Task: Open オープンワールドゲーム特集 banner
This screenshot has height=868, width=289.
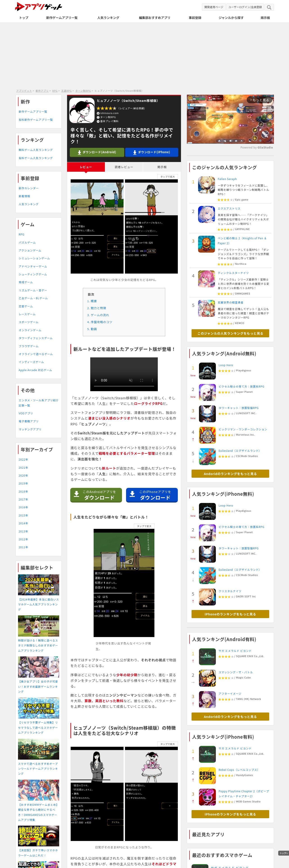Action: (x=38, y=749)
